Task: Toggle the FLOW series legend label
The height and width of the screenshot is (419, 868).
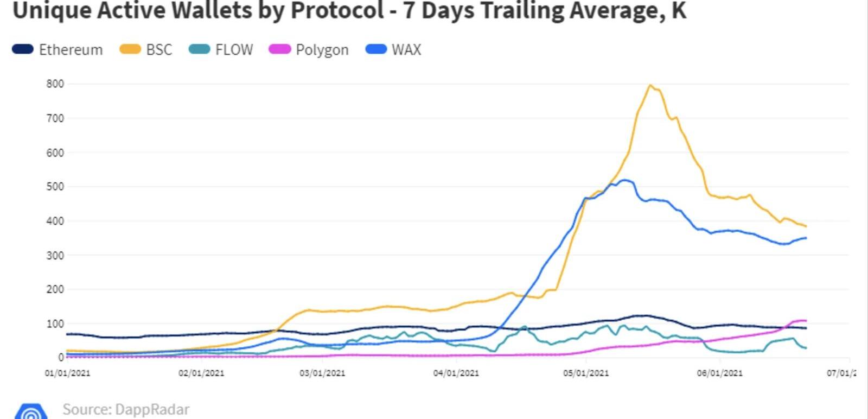Action: pos(234,49)
